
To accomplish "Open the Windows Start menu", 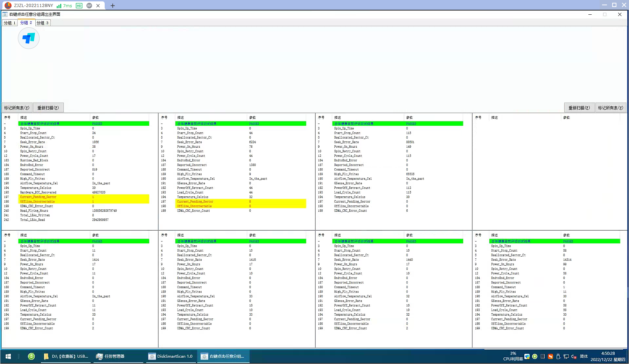I will pyautogui.click(x=8, y=356).
